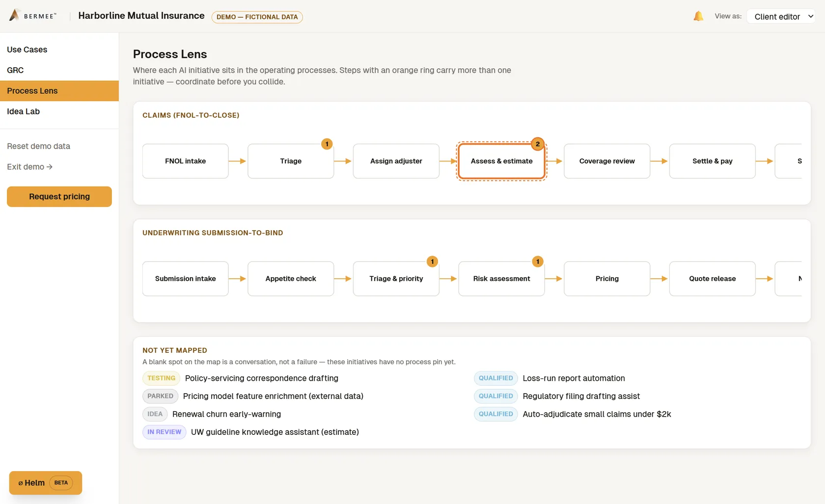Screen dimensions: 825x504
Task: Click the Exit demo link
Action: pos(29,167)
